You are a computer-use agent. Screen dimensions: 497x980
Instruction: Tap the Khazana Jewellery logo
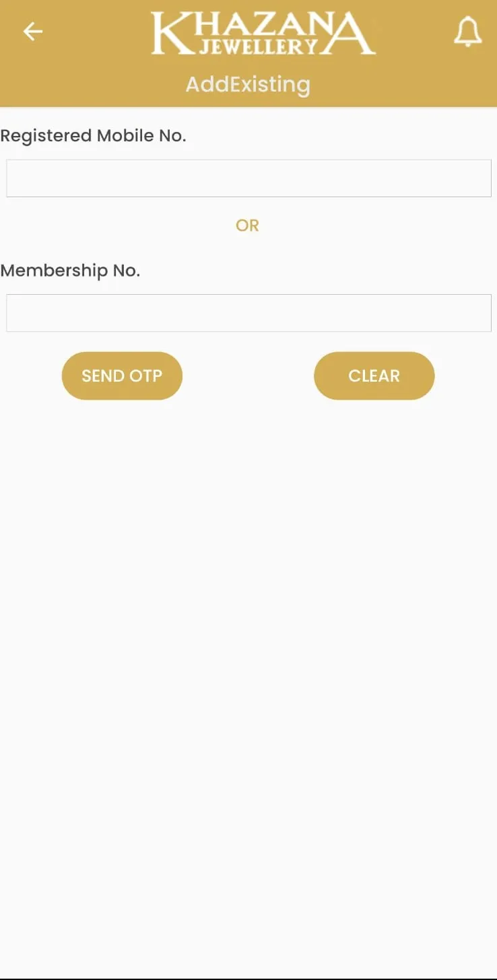tap(263, 33)
